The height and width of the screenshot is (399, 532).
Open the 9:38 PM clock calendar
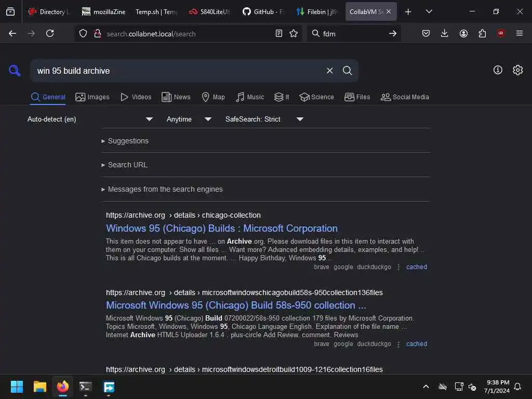point(497,387)
